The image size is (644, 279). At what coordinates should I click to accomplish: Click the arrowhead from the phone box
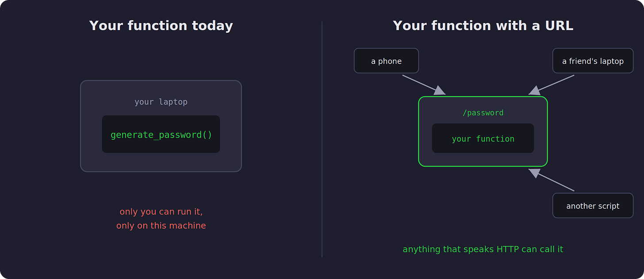pos(439,91)
